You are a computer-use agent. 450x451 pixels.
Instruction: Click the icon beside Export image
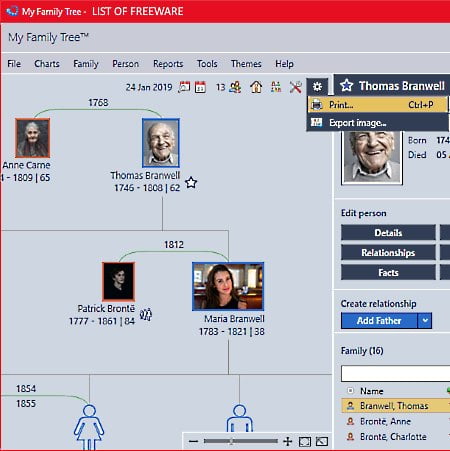point(316,123)
